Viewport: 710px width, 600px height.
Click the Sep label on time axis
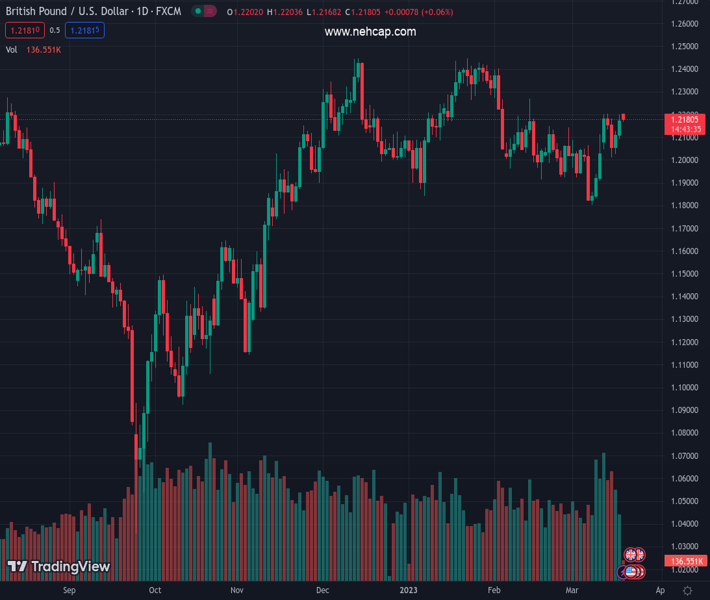coord(69,591)
